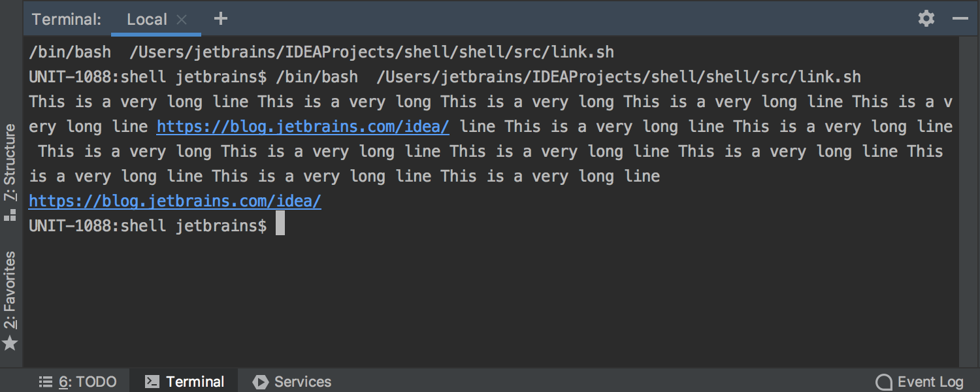Open the terminal settings gear icon
The height and width of the screenshot is (392, 980).
pyautogui.click(x=926, y=18)
